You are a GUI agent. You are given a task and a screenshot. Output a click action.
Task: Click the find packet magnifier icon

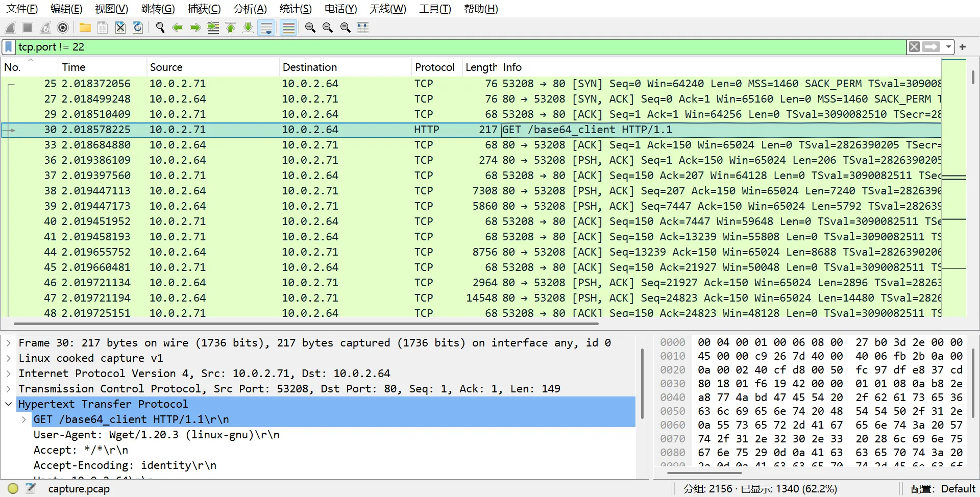160,28
